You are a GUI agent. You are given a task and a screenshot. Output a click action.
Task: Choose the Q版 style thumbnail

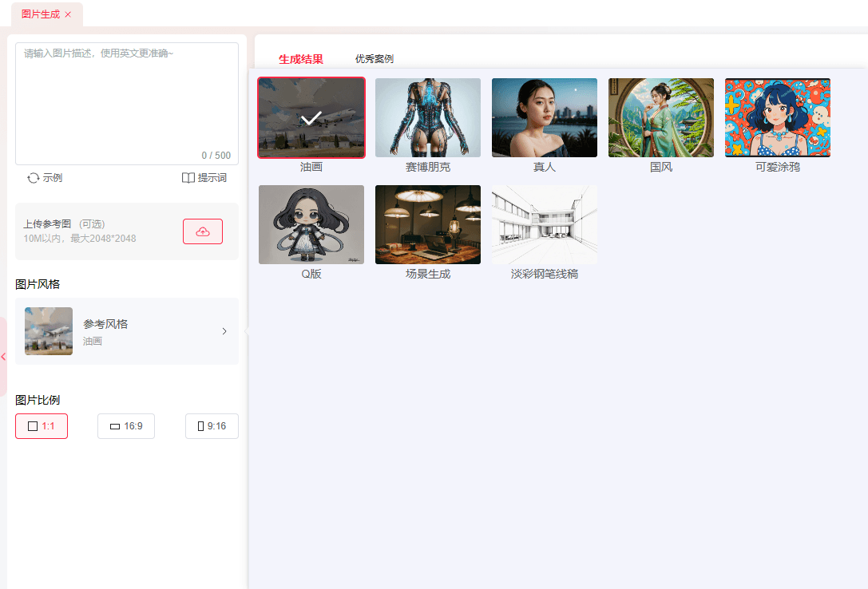pyautogui.click(x=311, y=224)
